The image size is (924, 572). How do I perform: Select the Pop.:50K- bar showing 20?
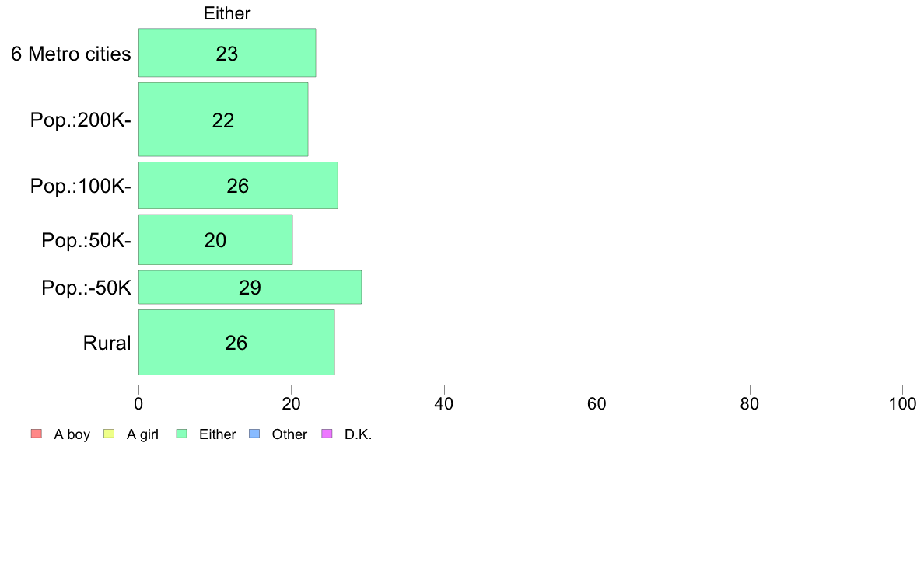click(215, 239)
